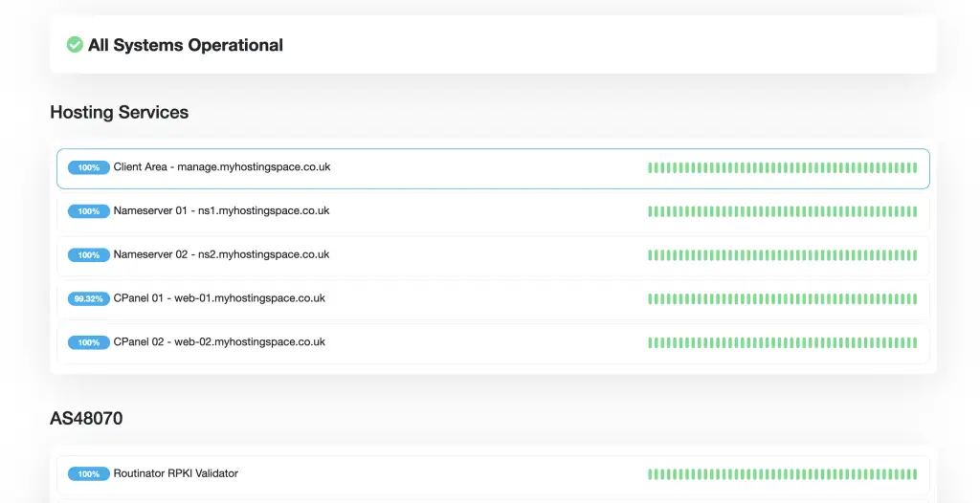Click the uptime history bars for Nameserver 02

(783, 255)
